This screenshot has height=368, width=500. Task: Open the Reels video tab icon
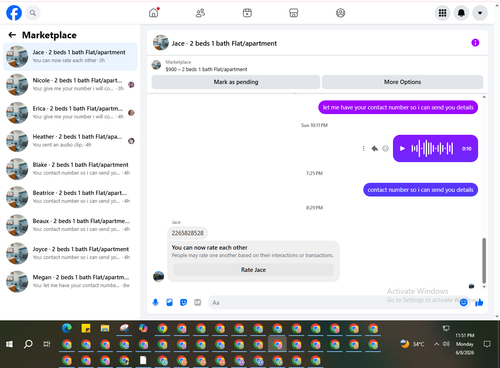click(247, 13)
